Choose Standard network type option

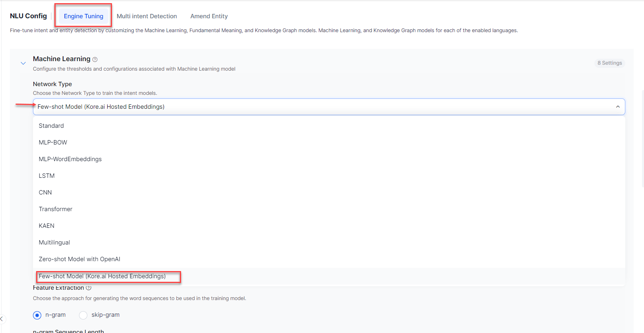point(51,126)
